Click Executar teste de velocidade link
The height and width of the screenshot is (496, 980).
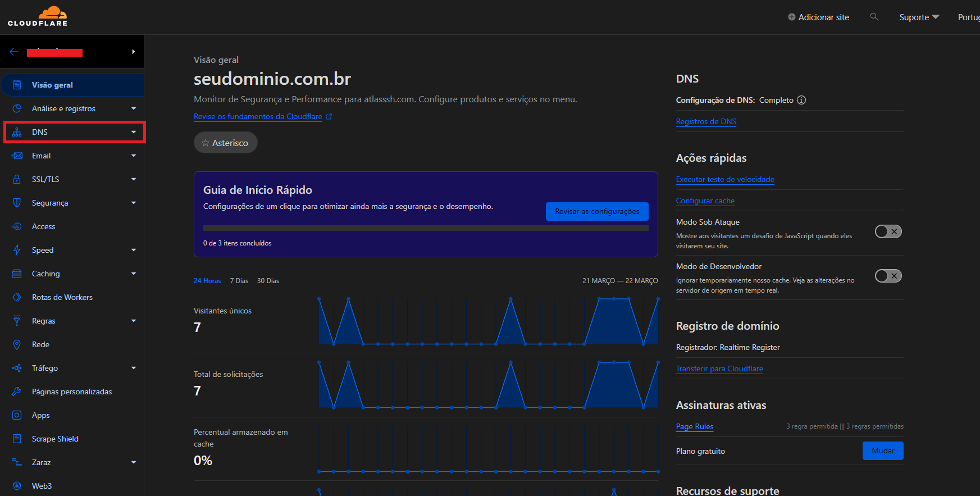click(725, 179)
